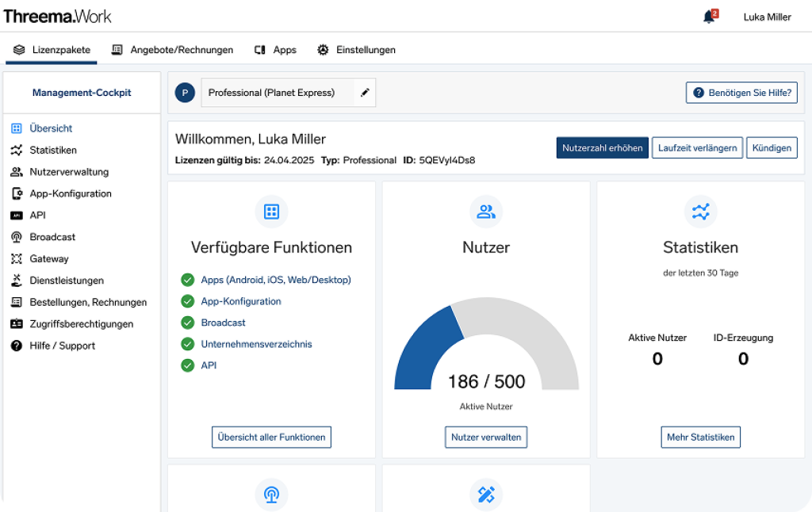Click the design tools icon in bottom card

tap(486, 495)
